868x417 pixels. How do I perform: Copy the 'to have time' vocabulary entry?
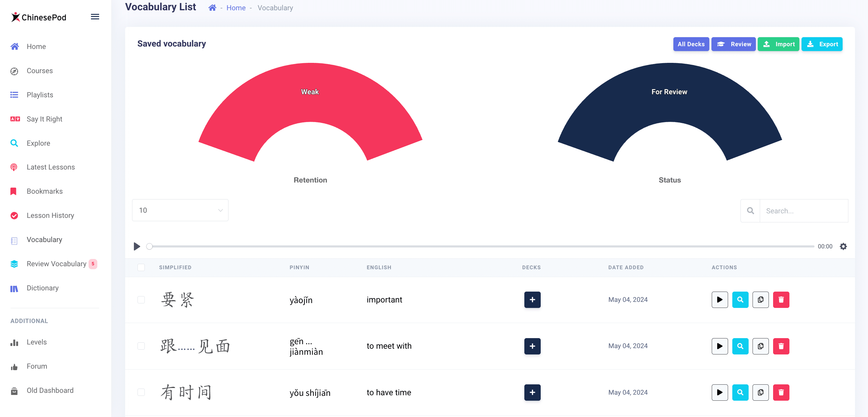coord(760,392)
